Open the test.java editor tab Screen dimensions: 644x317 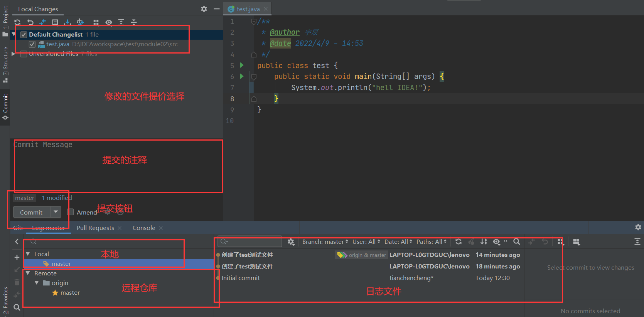(x=248, y=9)
